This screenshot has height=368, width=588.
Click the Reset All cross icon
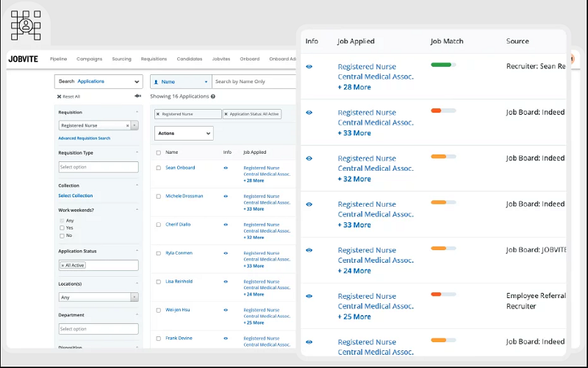(59, 96)
